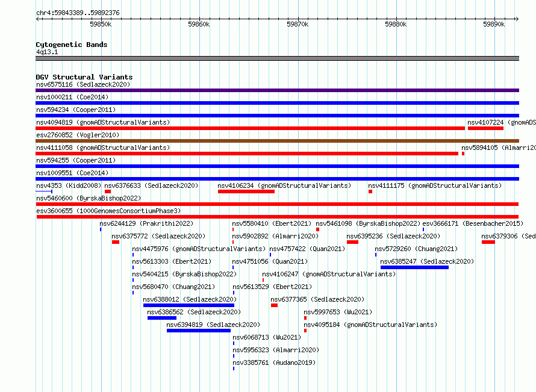Click the nsv4107224 variant label

point(502,122)
